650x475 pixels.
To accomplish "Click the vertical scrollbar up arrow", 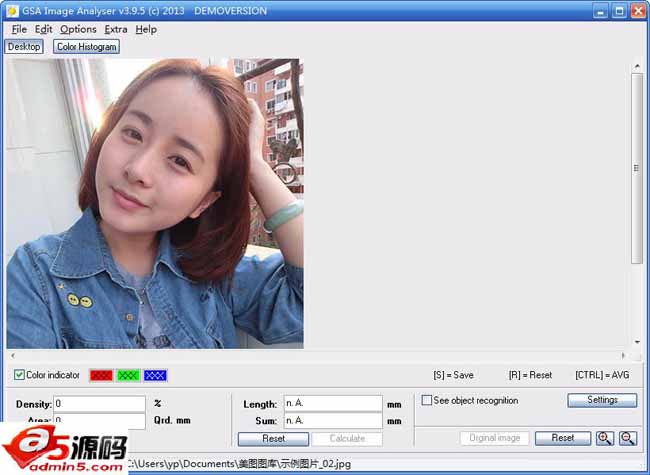I will (637, 66).
